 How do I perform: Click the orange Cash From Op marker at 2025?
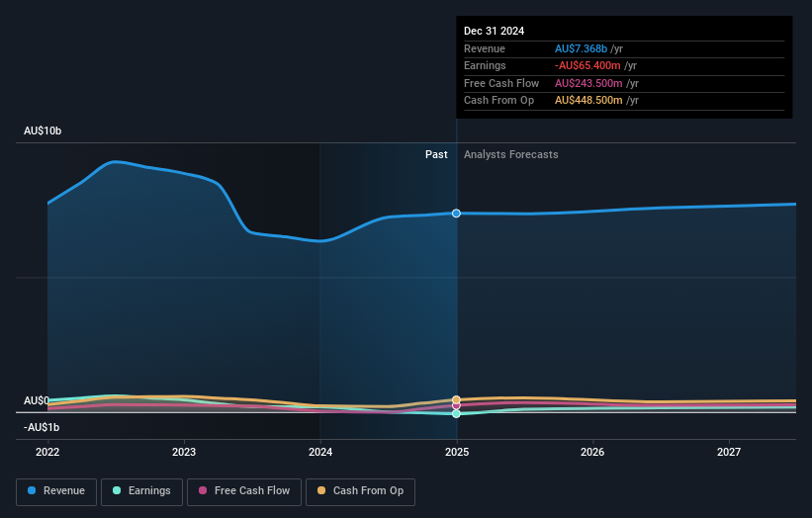pos(456,399)
